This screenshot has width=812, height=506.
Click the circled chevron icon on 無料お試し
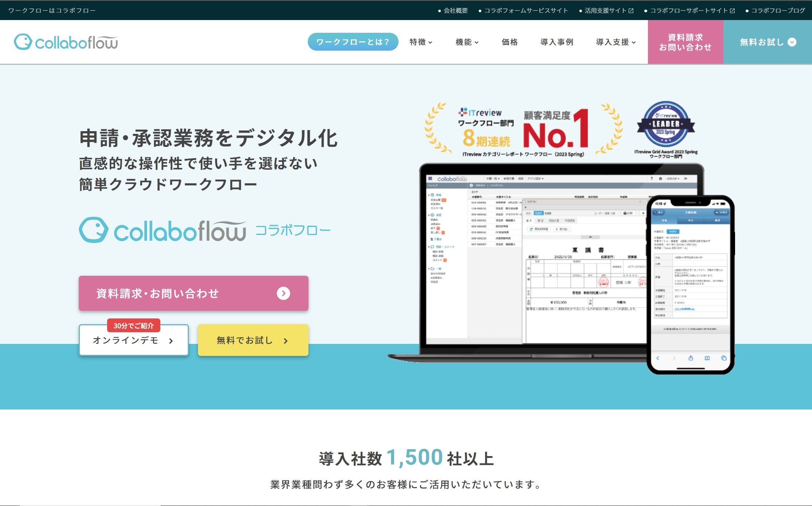792,42
